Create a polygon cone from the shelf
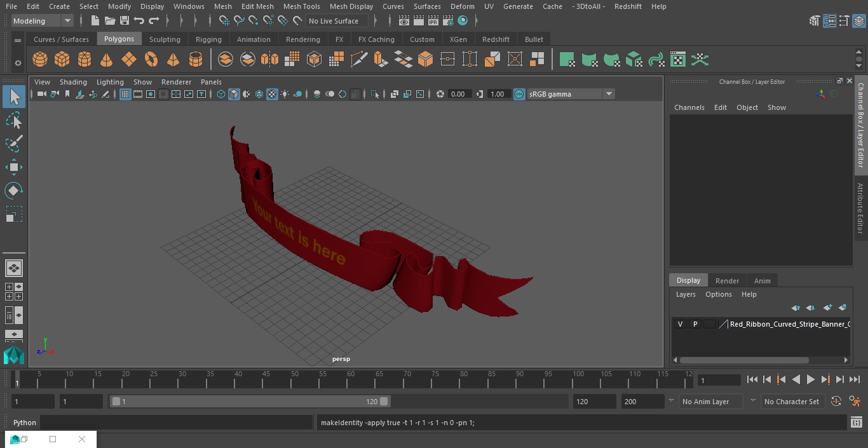 pos(106,60)
